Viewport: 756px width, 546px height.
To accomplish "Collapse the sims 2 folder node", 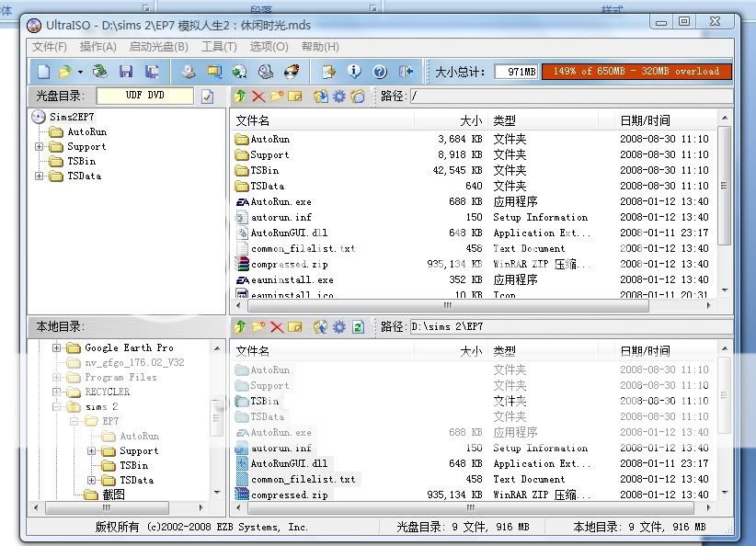I will point(57,406).
